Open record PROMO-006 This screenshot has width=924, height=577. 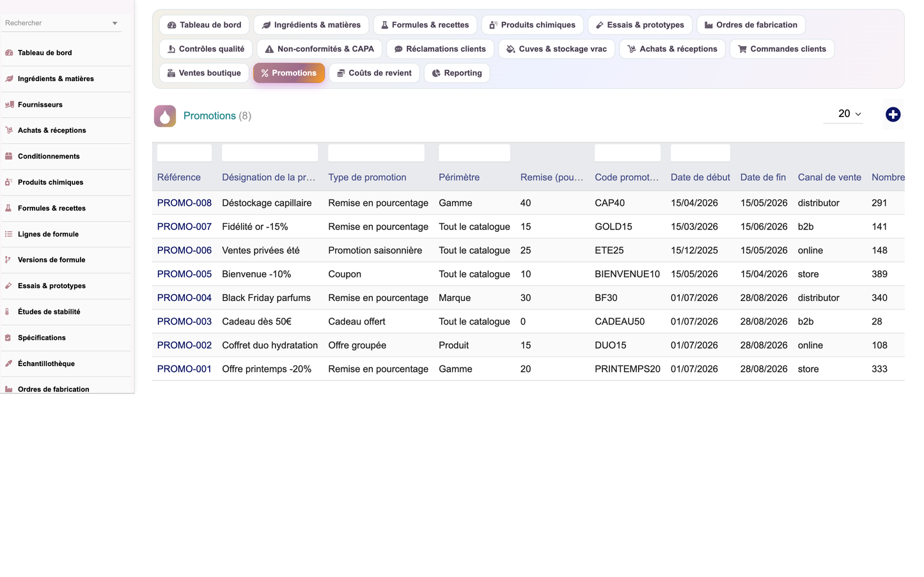click(x=184, y=250)
